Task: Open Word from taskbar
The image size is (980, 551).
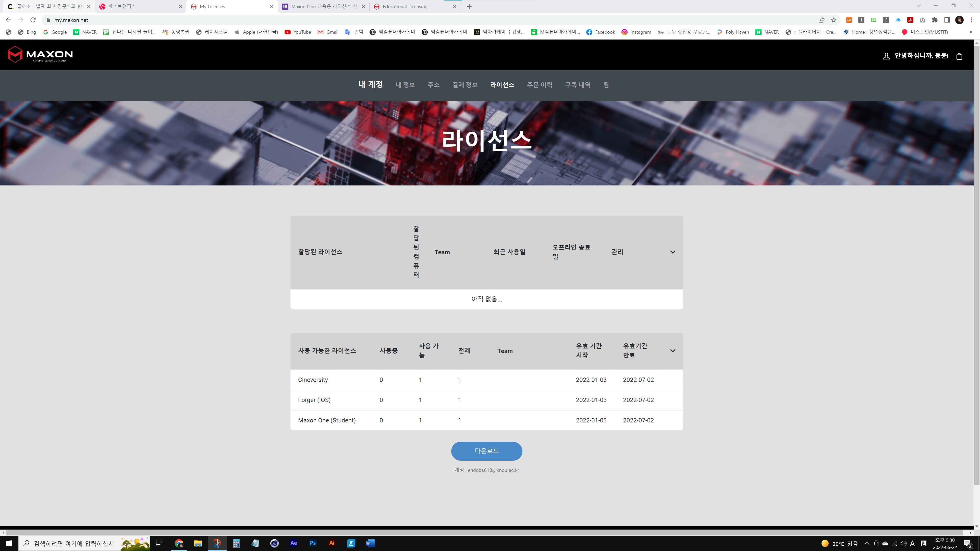Action: pyautogui.click(x=370, y=543)
